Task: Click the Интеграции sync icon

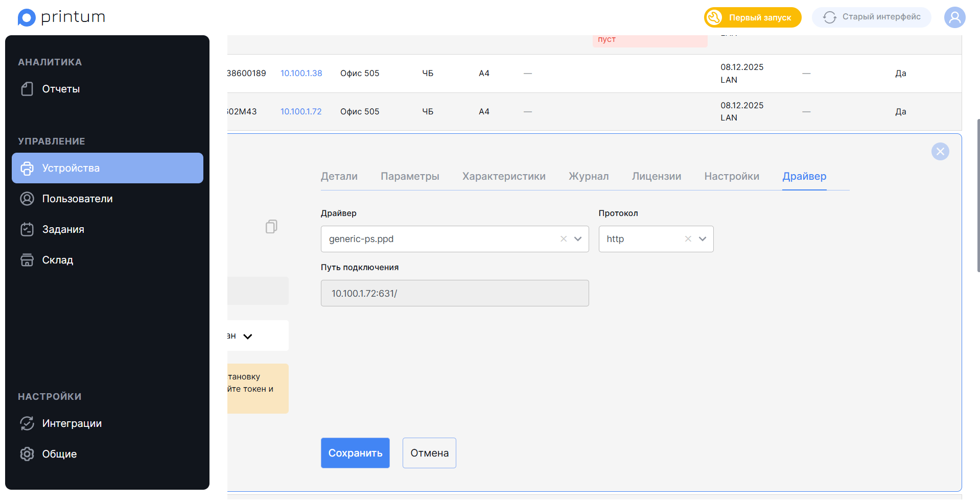Action: coord(27,423)
